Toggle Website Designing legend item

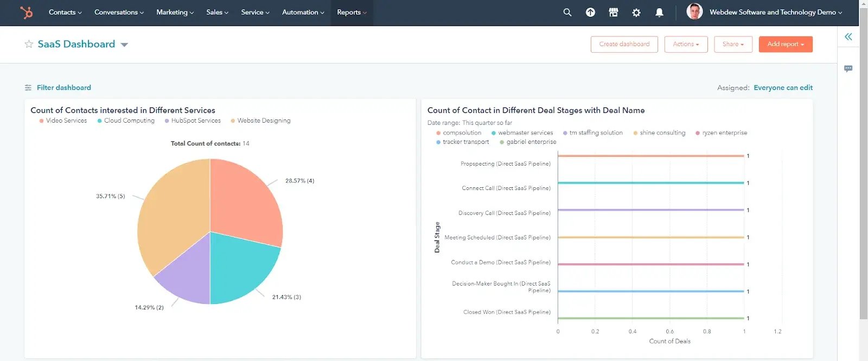[260, 121]
